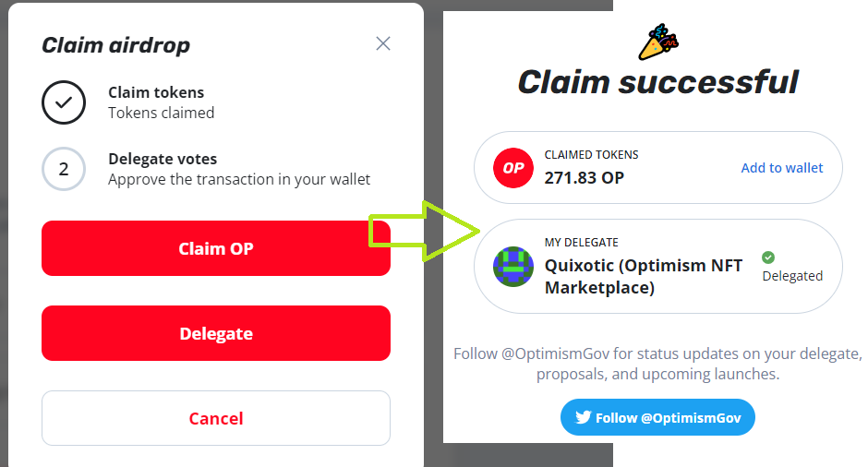Select the step 2 number circle
The height and width of the screenshot is (467, 868).
pos(64,169)
